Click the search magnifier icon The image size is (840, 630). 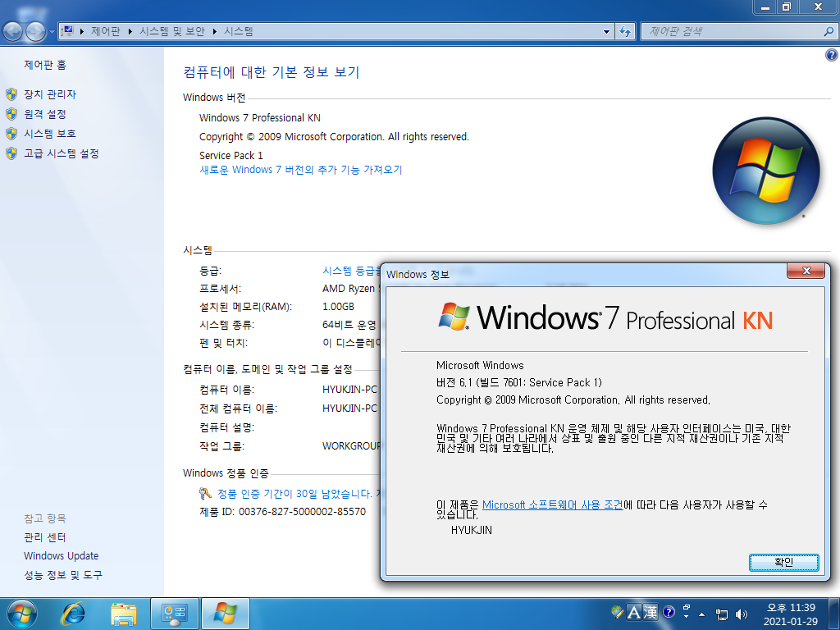click(x=829, y=32)
